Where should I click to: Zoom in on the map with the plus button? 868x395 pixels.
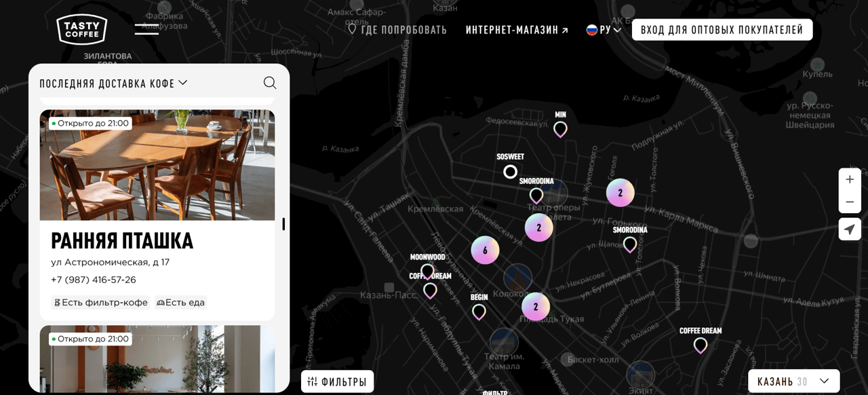(x=850, y=180)
